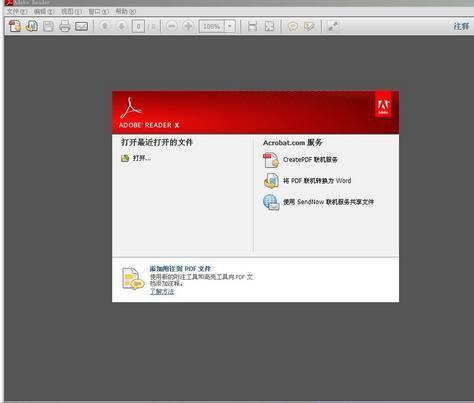
Task: Click the highlight text tool icon
Action: (310, 26)
